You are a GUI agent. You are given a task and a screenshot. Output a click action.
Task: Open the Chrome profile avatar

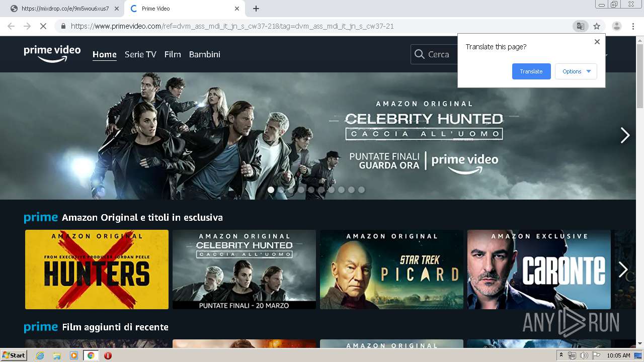[616, 26]
